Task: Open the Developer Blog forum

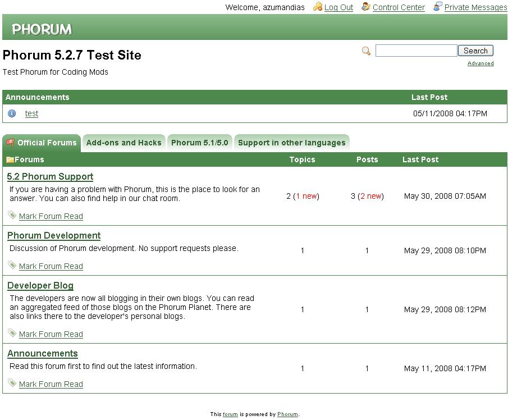Action: pos(40,285)
